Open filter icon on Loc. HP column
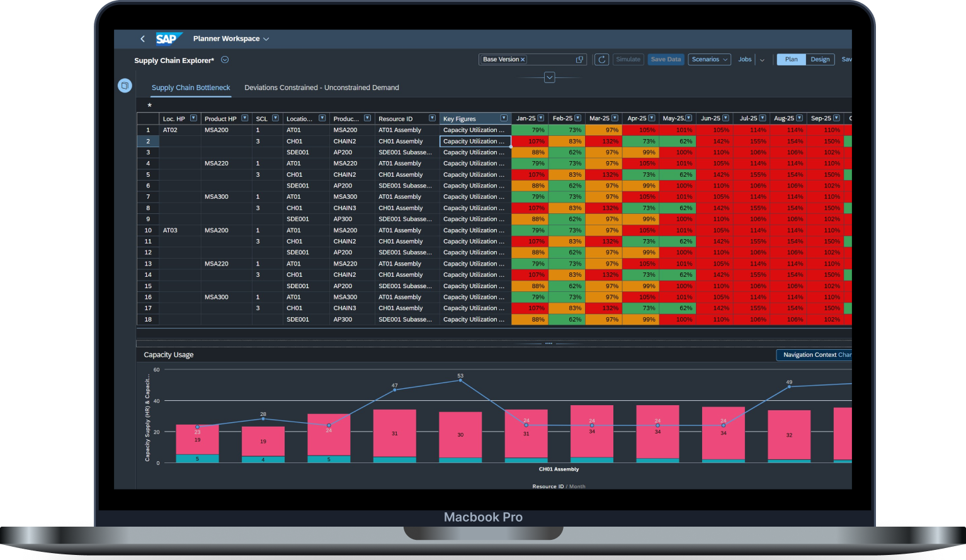966x560 pixels. point(193,118)
